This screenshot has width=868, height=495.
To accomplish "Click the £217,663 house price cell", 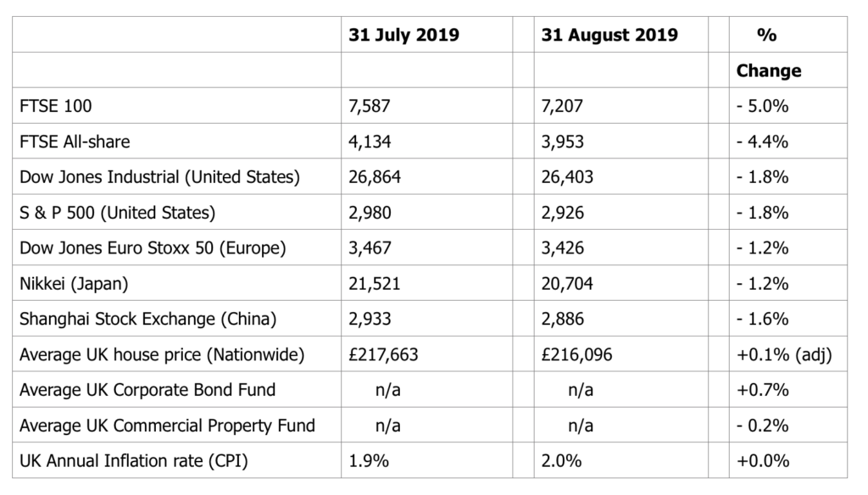I will [383, 354].
